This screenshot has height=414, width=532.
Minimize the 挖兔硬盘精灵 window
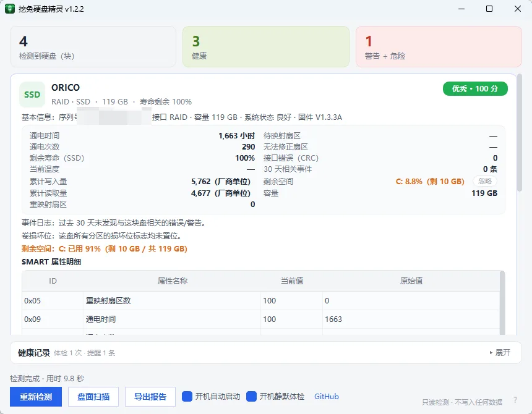[461, 9]
